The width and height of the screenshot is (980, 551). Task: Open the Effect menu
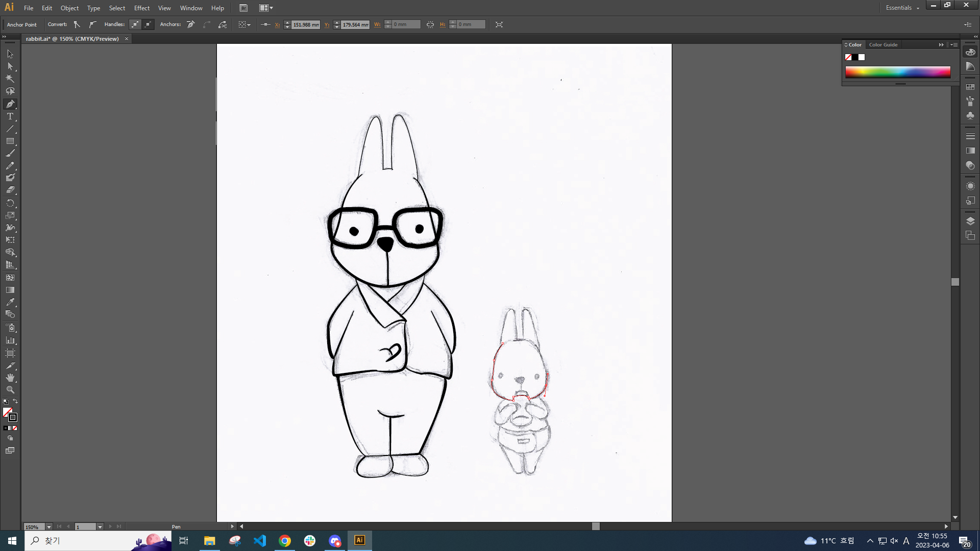point(142,8)
